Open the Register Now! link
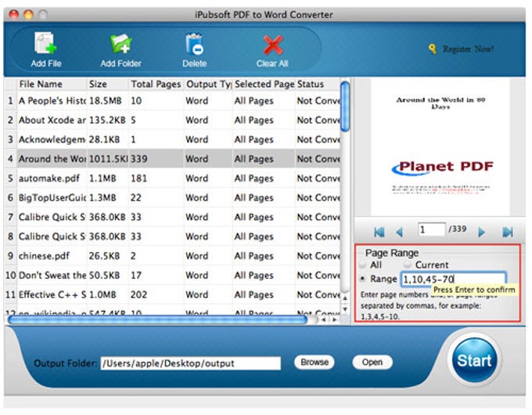Viewport: 532px width, 415px height. pyautogui.click(x=468, y=49)
